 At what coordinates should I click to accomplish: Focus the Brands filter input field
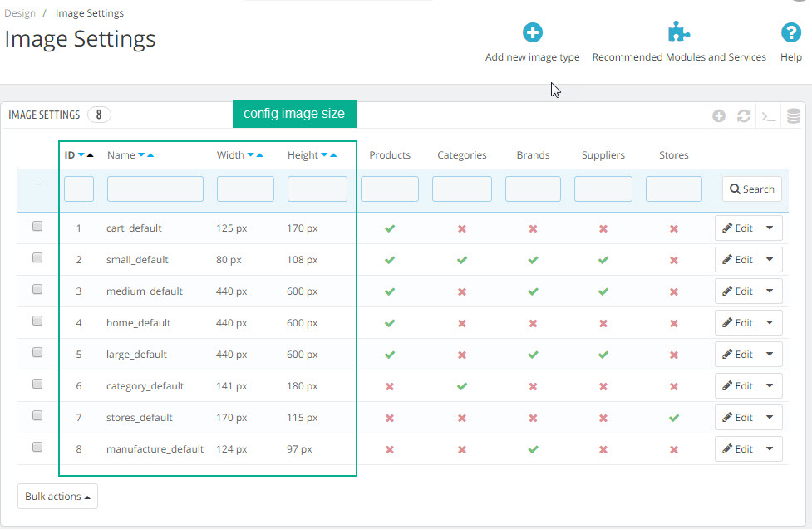[x=533, y=189]
